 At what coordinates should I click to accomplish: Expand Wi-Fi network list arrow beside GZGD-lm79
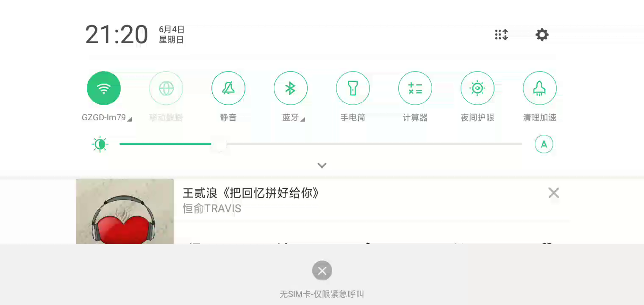click(x=130, y=119)
